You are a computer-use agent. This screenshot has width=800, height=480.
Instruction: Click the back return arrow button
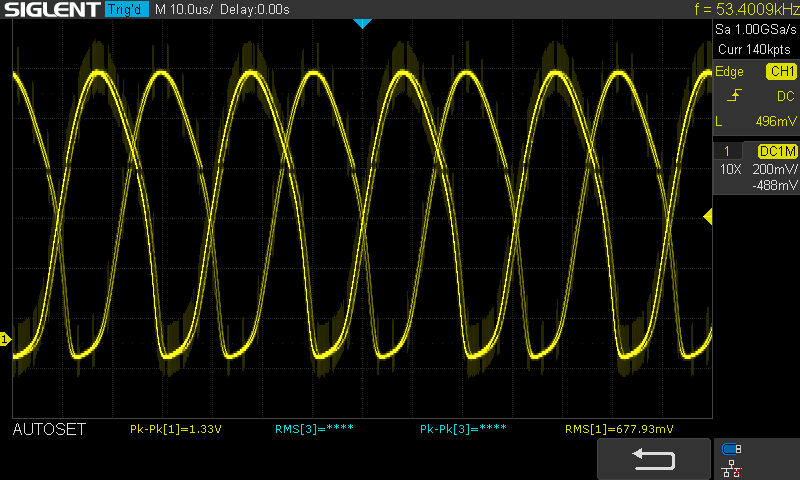[x=654, y=459]
